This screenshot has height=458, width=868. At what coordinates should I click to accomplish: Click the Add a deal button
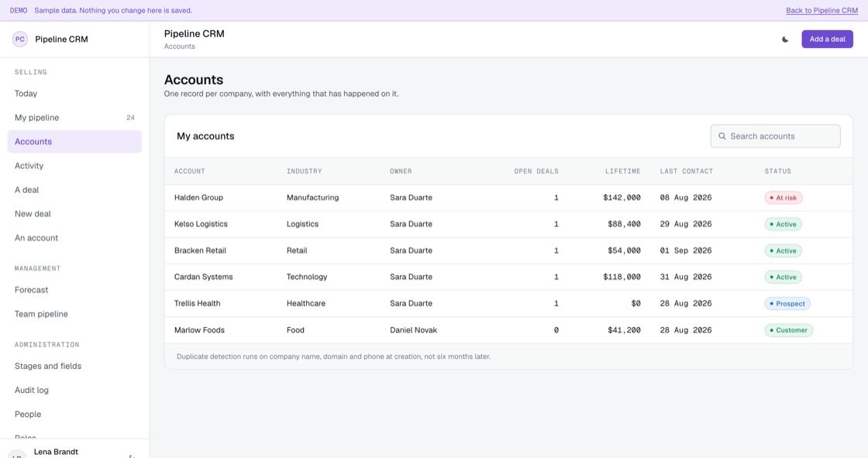pyautogui.click(x=827, y=40)
